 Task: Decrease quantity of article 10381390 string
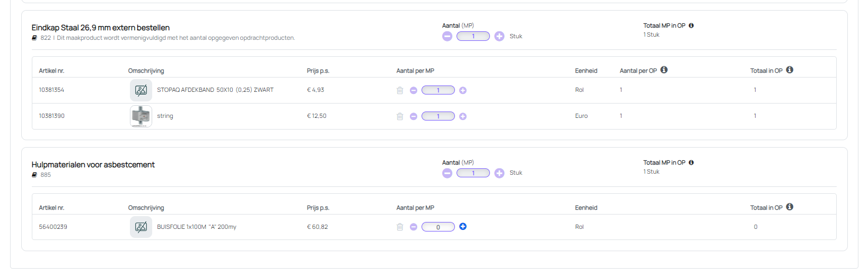point(414,116)
